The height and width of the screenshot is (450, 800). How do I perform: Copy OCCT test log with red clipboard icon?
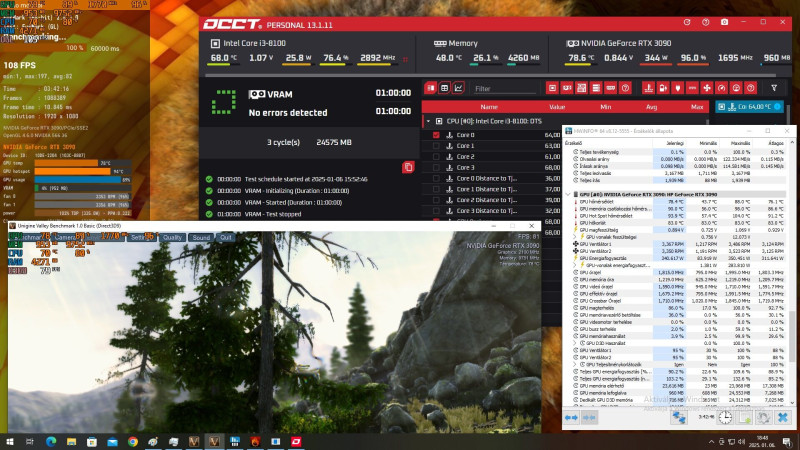(x=408, y=167)
